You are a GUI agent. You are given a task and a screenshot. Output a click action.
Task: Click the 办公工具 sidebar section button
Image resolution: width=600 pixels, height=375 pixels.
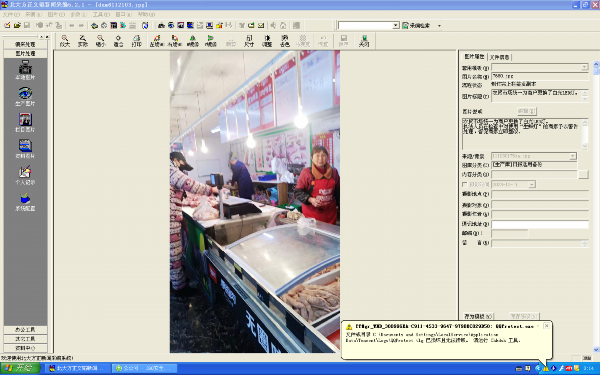pyautogui.click(x=25, y=329)
